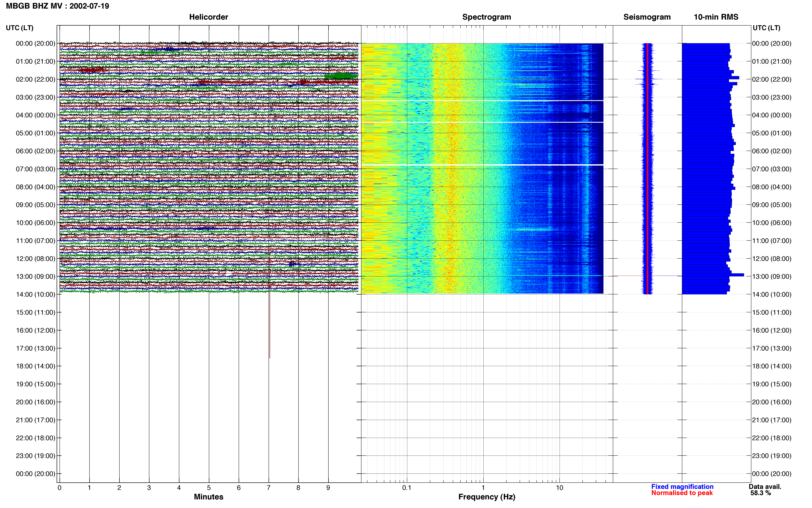Click the "5" tick on the Minutes axis
Viewport: 812px width, 508px height.
tap(209, 487)
